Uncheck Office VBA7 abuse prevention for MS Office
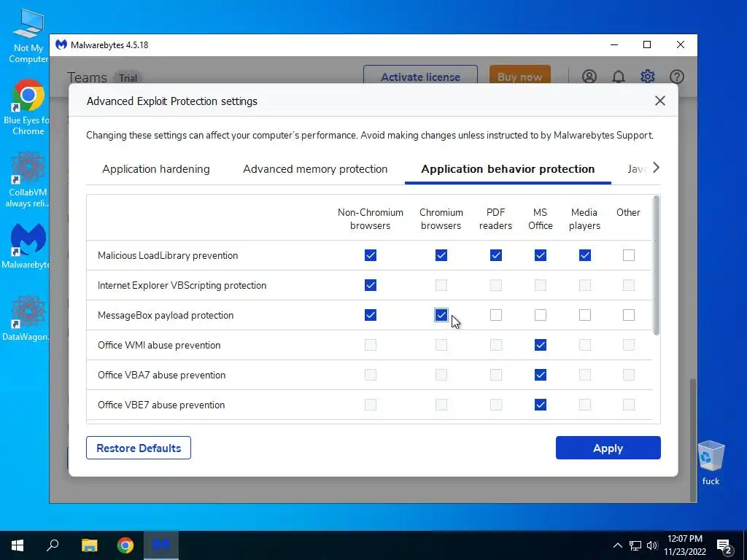 541,375
